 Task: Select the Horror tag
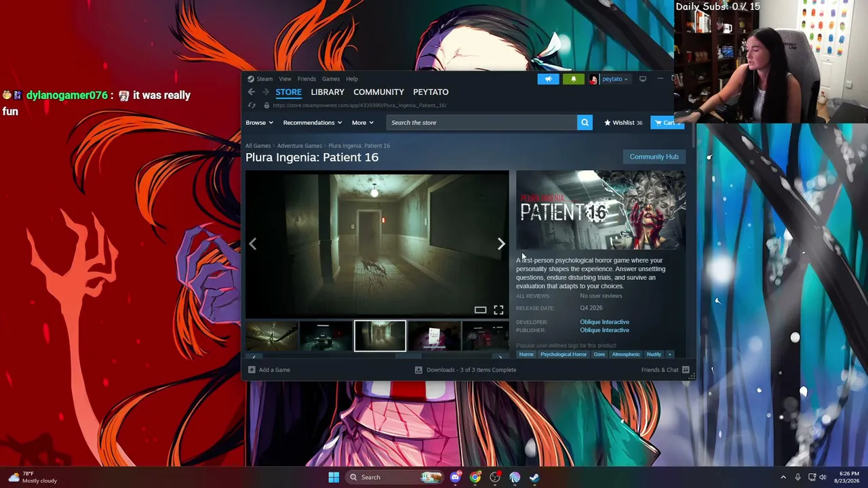tap(526, 354)
